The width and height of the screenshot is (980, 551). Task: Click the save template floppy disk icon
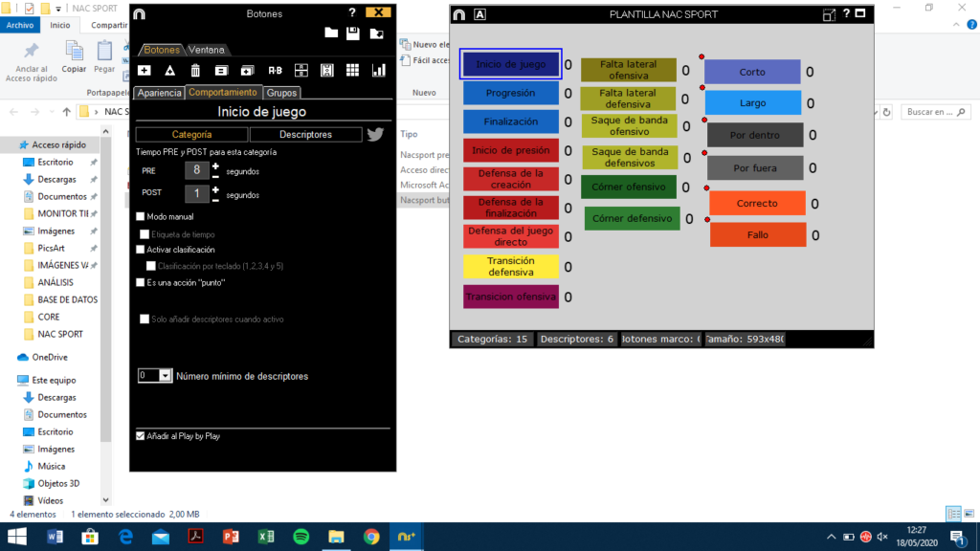pos(353,33)
